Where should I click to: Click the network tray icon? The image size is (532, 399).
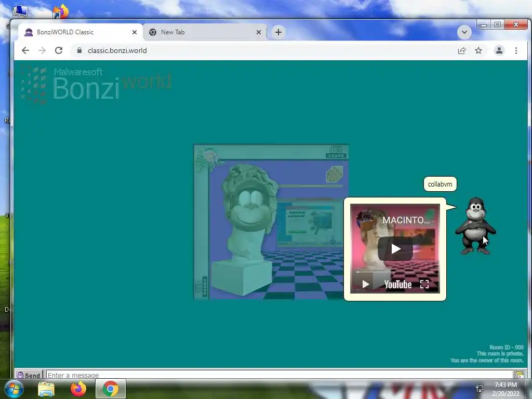480,389
